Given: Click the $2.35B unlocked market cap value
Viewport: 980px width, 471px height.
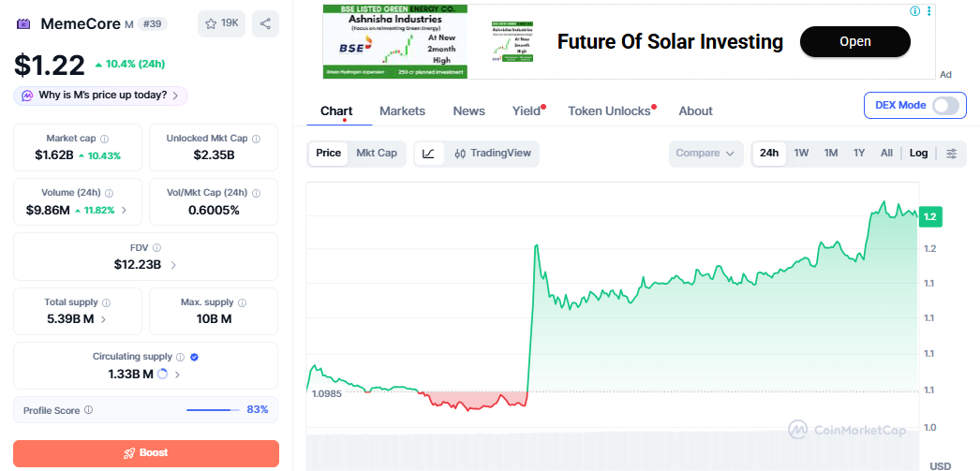Looking at the screenshot, I should click(214, 155).
